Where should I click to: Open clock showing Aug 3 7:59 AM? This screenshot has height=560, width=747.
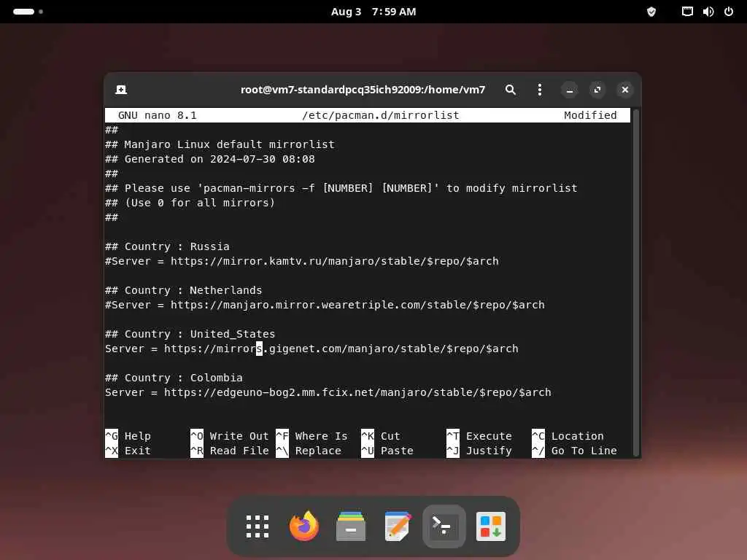pos(373,12)
